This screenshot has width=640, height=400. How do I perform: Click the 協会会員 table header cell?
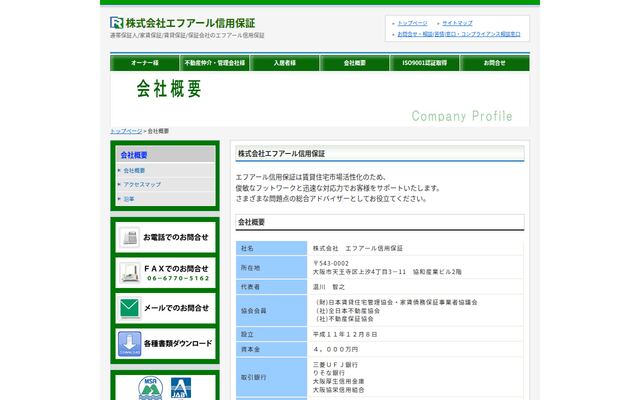coord(271,311)
